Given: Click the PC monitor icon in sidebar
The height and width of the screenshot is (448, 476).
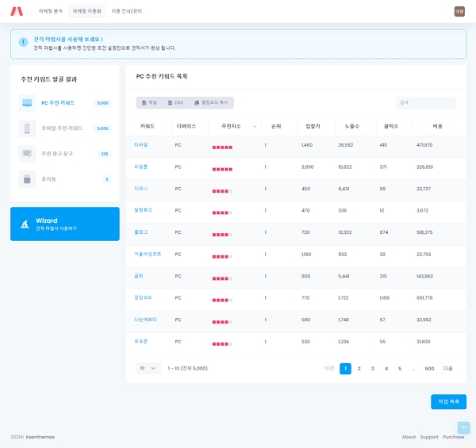Looking at the screenshot, I should (x=27, y=103).
